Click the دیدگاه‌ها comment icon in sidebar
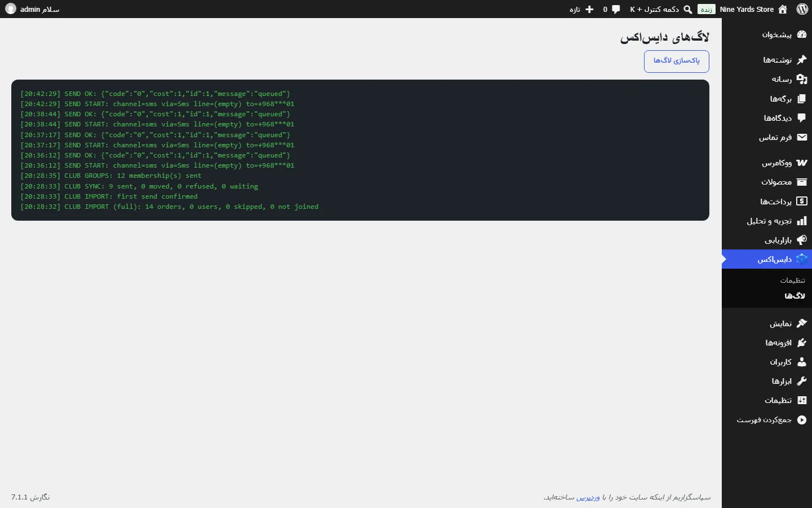 (802, 118)
